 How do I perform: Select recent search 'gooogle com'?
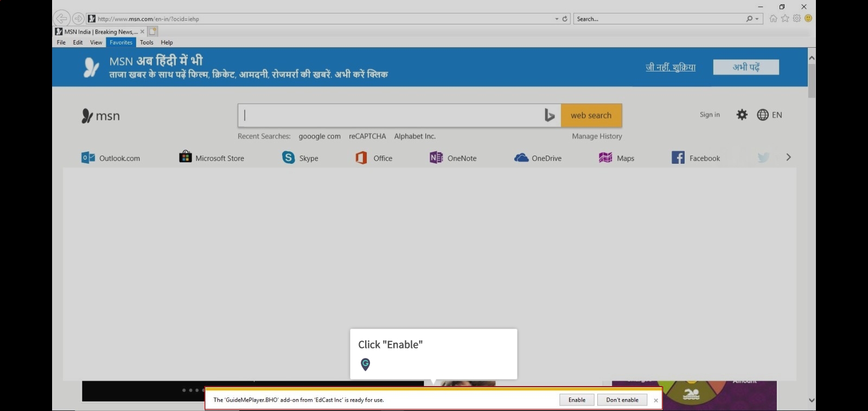(320, 136)
